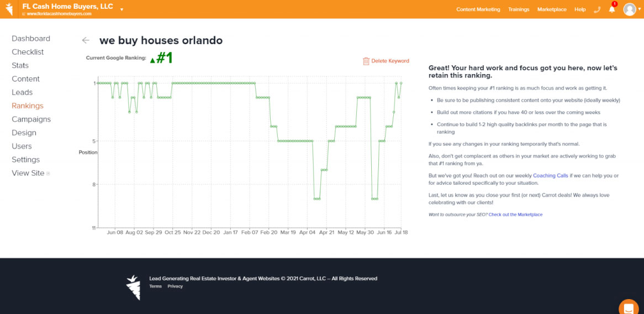Screen dimensions: 644x314
Task: Follow the Check out the Marketplace link
Action: point(515,214)
